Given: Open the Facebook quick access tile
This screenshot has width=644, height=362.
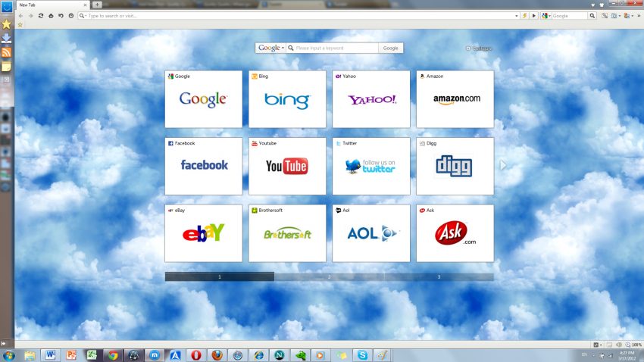Looking at the screenshot, I should point(204,166).
